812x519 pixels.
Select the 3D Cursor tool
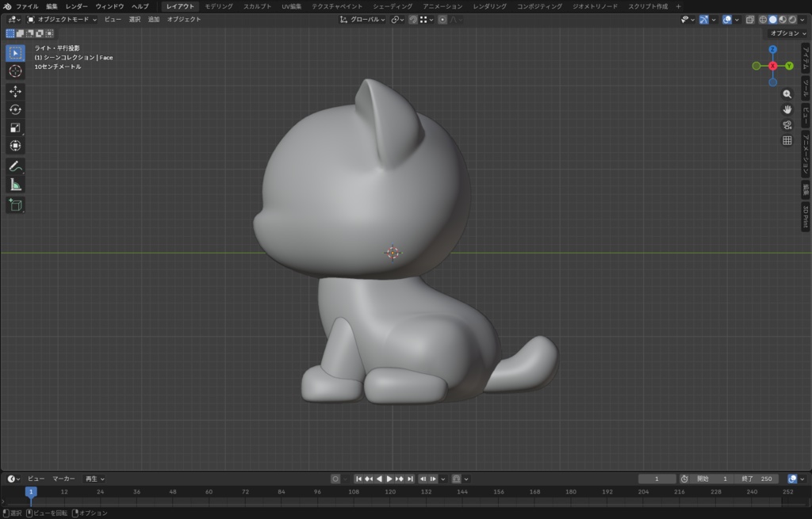point(14,71)
